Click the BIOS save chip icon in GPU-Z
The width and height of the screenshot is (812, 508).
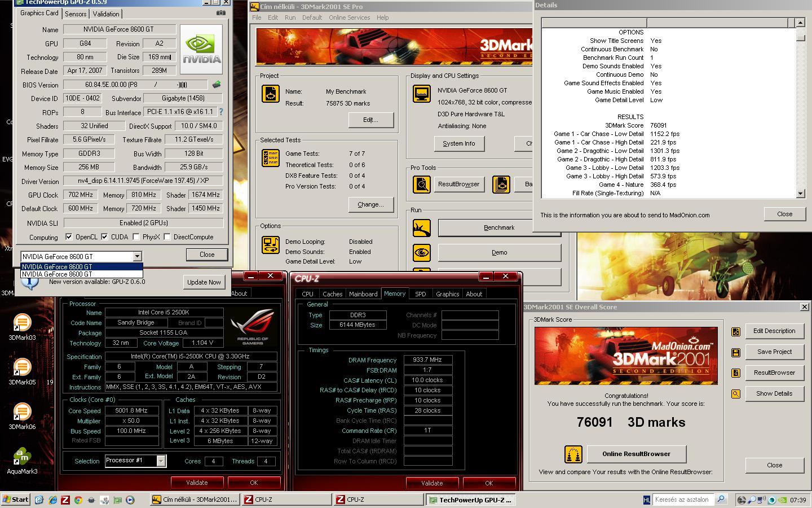point(217,85)
